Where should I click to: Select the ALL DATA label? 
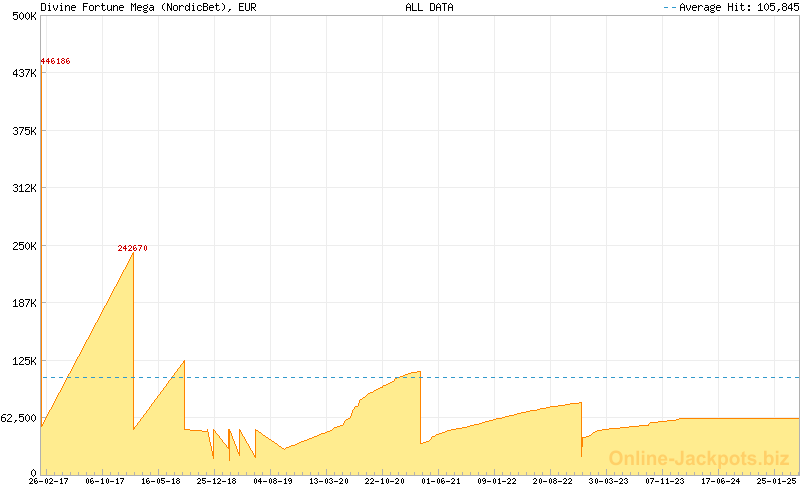(429, 7)
